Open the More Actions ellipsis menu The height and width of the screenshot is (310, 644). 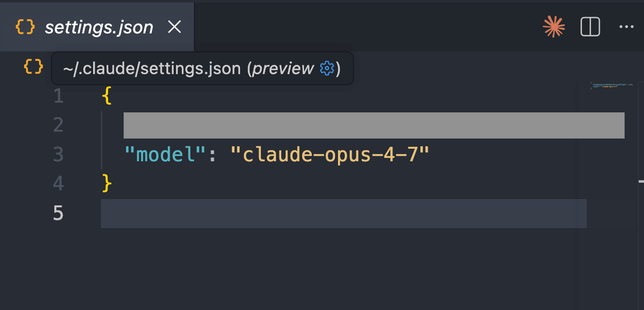coord(627,27)
